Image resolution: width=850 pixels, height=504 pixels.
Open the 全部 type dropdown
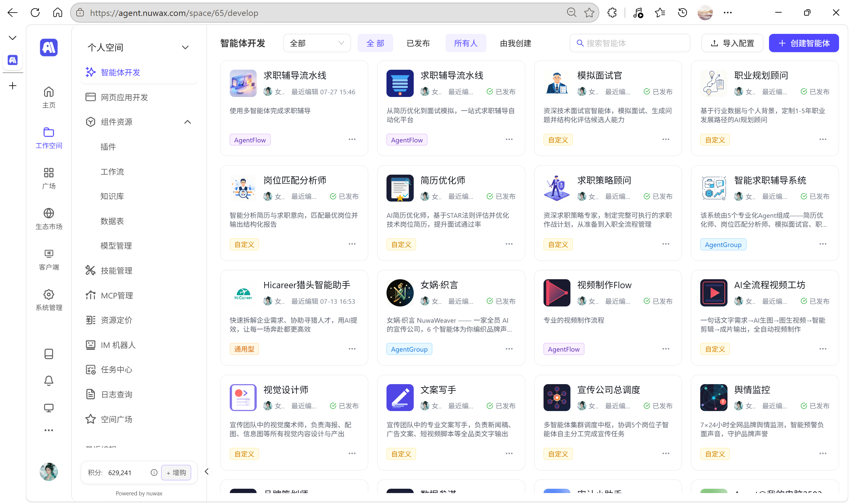(x=317, y=43)
